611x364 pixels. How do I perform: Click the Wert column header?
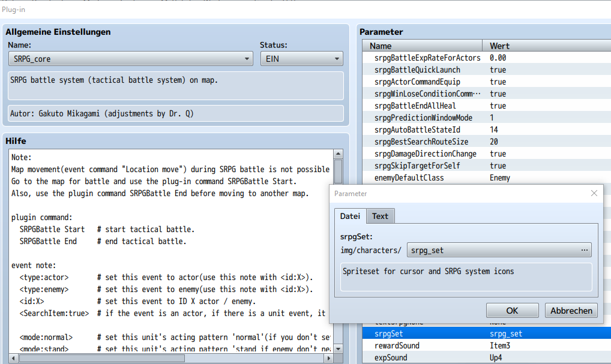(546, 46)
